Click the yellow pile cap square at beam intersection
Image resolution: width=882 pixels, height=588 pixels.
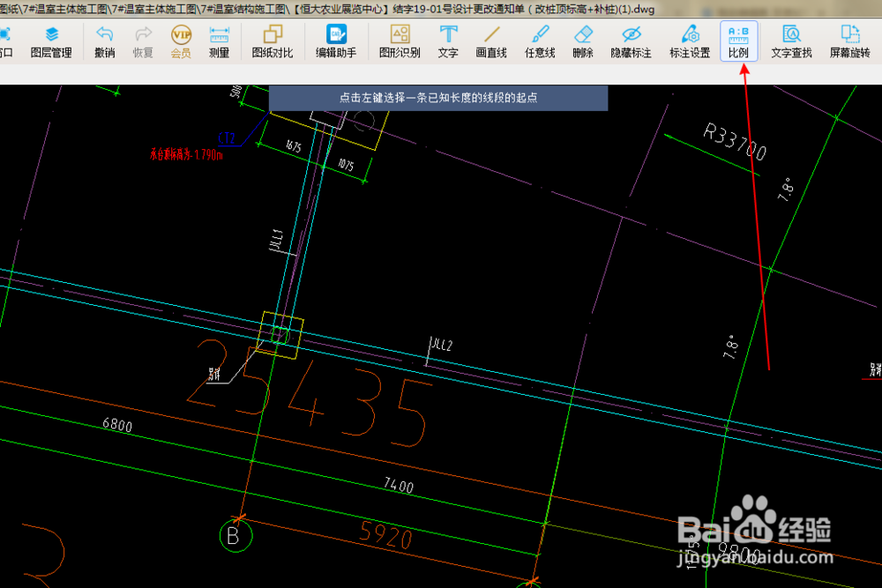(280, 335)
